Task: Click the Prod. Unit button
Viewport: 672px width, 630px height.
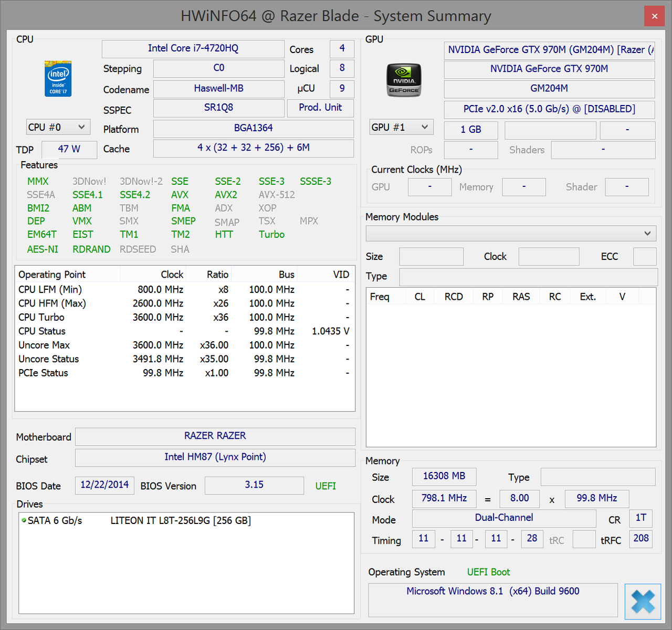Action: 320,108
